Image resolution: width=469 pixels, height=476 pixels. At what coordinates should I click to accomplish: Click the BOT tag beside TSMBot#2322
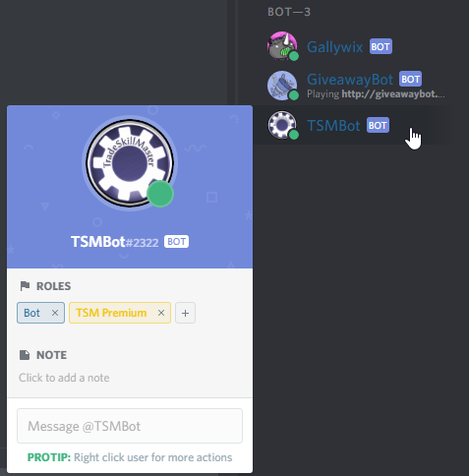(176, 242)
